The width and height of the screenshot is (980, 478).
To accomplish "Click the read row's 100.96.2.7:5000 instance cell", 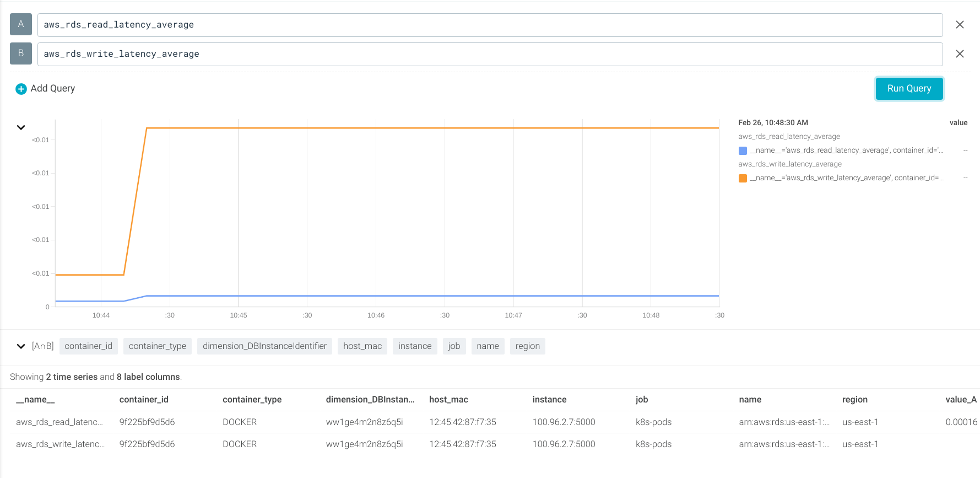I will [564, 422].
